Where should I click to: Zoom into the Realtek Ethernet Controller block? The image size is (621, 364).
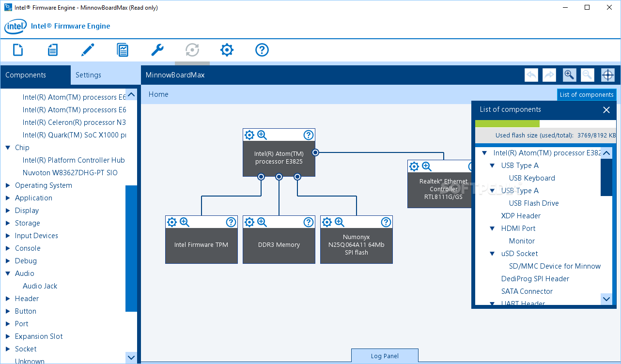(x=427, y=167)
